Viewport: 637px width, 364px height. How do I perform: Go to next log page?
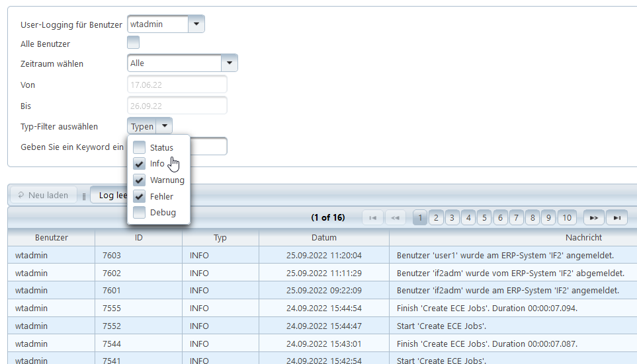(593, 217)
